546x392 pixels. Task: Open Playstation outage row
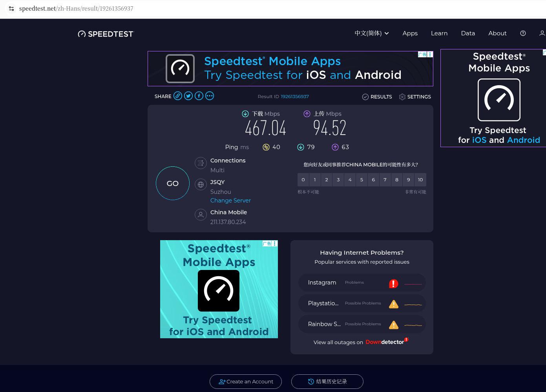(362, 303)
